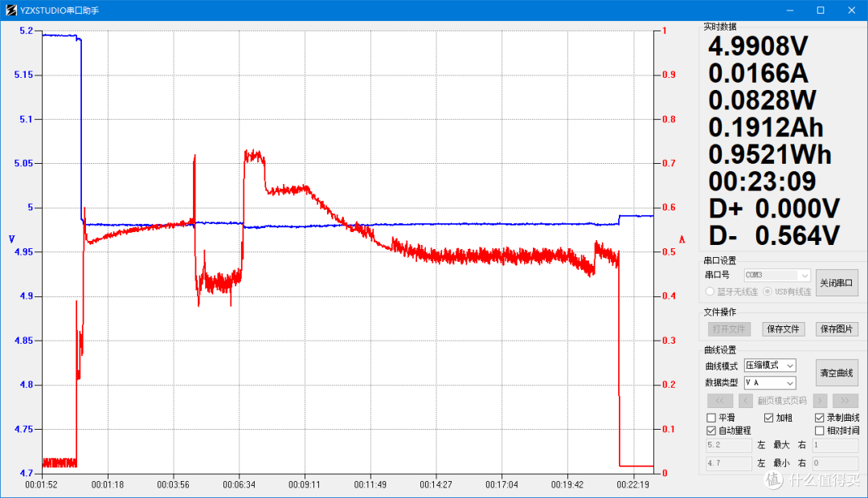This screenshot has height=498, width=868.
Task: Select the 蓝牙无线连 Bluetooth radio option
Action: (710, 292)
